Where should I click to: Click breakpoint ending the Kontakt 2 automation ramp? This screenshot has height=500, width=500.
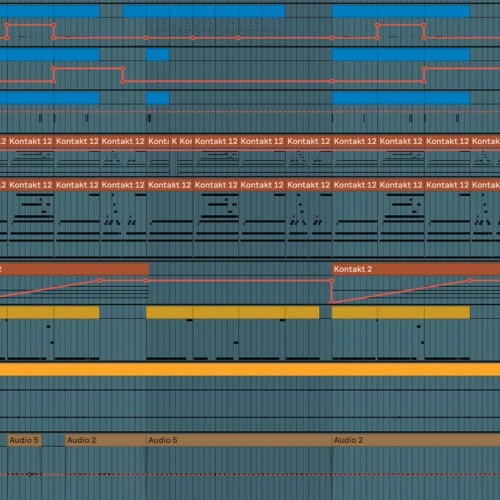(470, 281)
